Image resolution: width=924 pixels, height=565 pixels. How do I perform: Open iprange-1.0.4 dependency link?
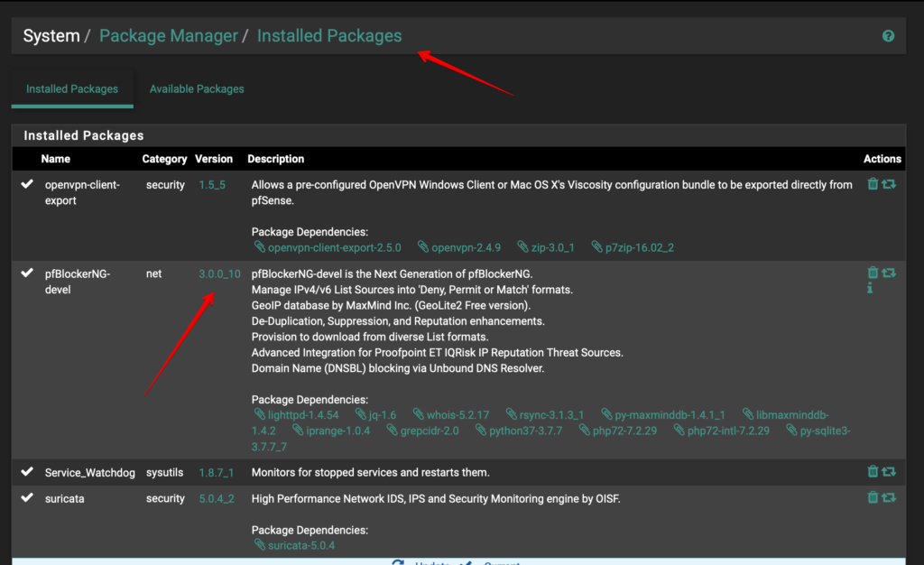[331, 431]
